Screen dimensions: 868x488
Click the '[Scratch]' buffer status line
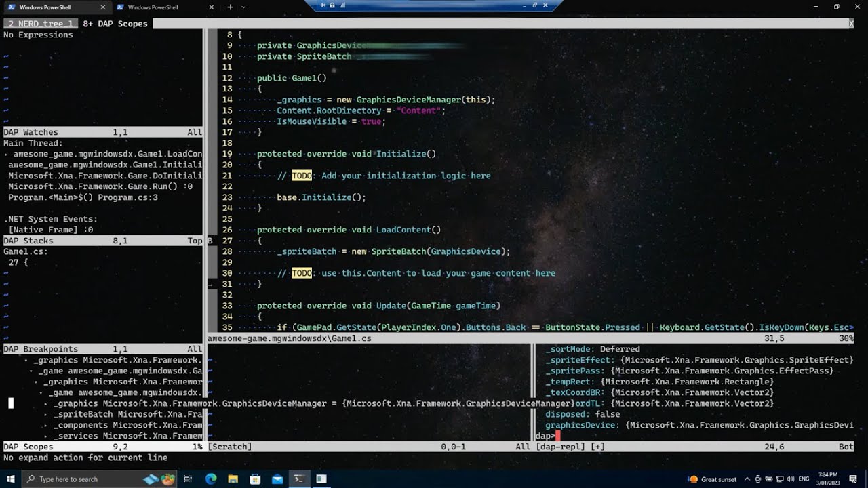pos(370,447)
